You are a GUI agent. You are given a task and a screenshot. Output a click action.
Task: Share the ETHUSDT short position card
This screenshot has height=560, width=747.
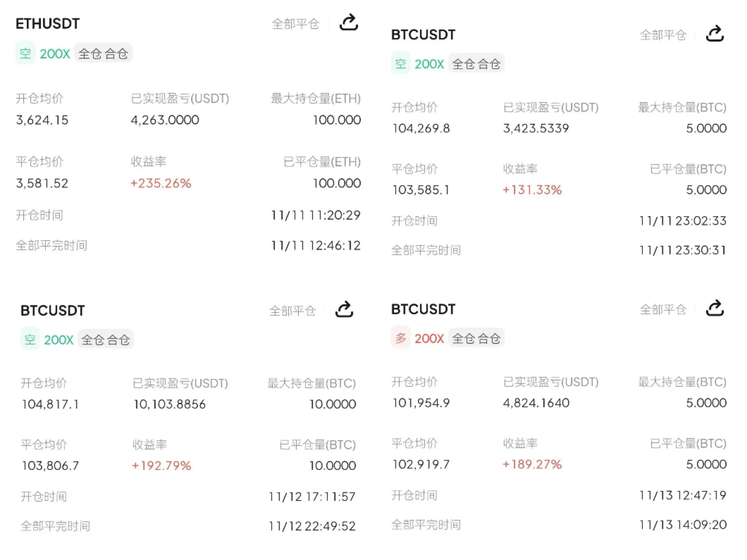pyautogui.click(x=349, y=23)
